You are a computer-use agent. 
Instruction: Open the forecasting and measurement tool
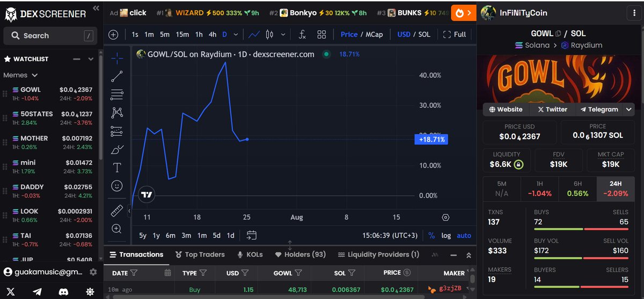click(116, 131)
